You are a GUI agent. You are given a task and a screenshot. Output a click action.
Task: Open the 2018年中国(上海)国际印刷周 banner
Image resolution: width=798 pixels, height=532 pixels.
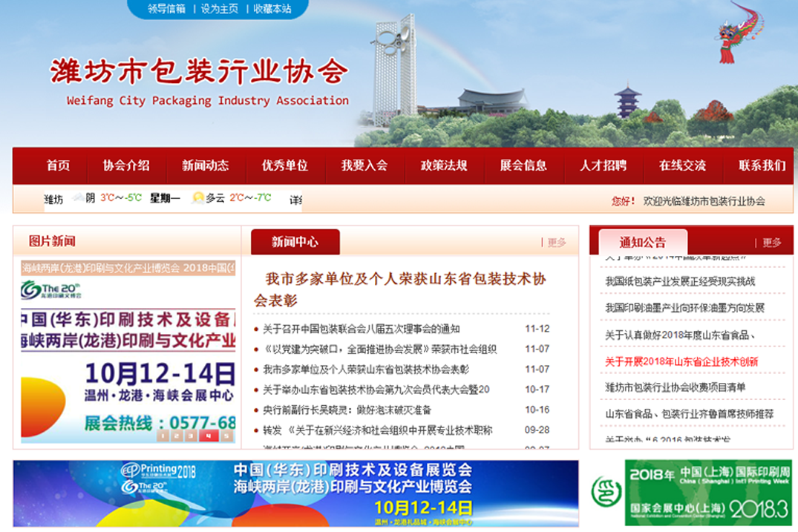point(708,493)
